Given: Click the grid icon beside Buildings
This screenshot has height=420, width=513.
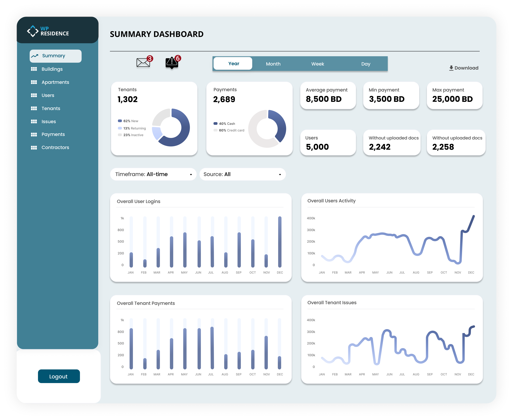Looking at the screenshot, I should click(34, 69).
